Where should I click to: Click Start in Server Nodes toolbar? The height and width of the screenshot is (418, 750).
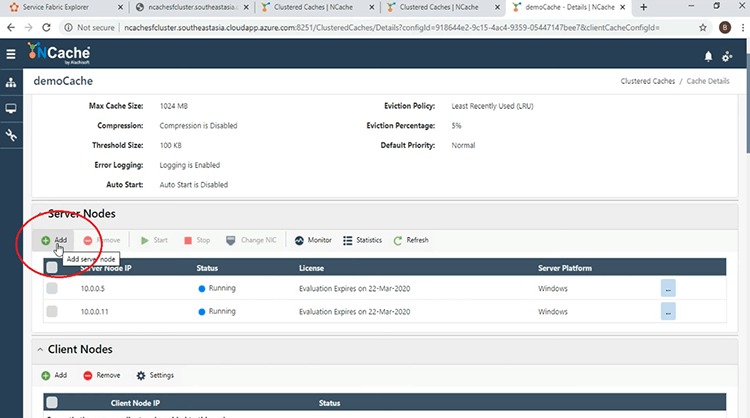154,240
